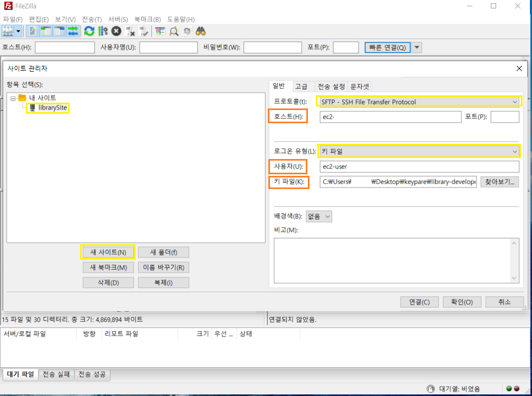Click the quickconnect 사용자명(U) input field
Viewport: 532px width, 396px height.
[x=169, y=47]
